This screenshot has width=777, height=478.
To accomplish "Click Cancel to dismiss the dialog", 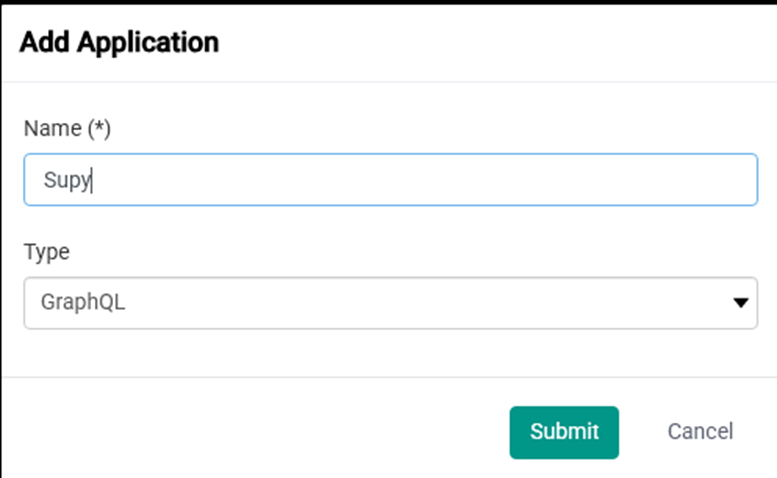I will 700,432.
